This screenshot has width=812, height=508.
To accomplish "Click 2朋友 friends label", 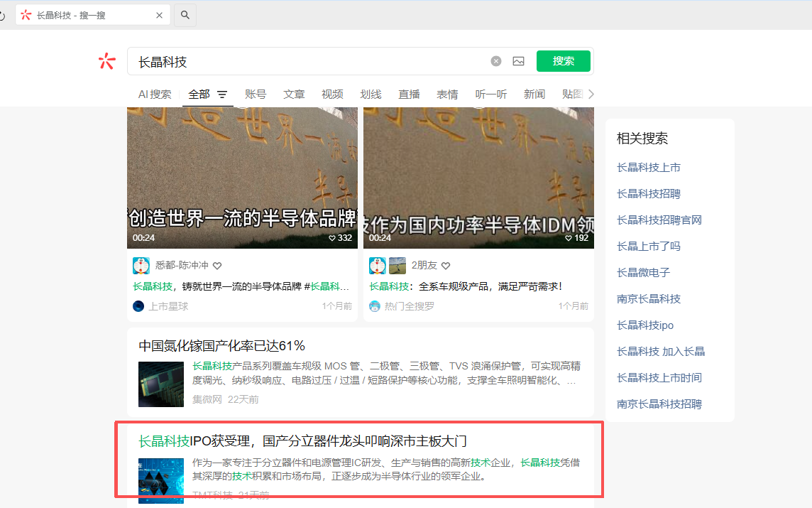I will point(424,266).
